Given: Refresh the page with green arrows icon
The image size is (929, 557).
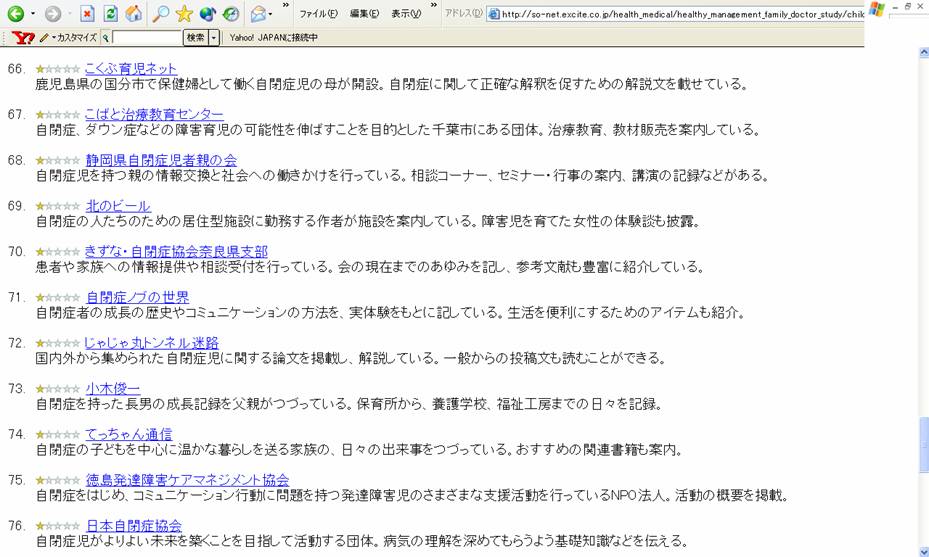Looking at the screenshot, I should [110, 13].
